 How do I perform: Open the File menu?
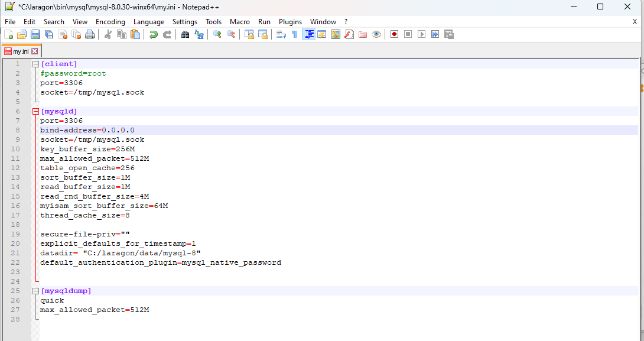[x=10, y=22]
